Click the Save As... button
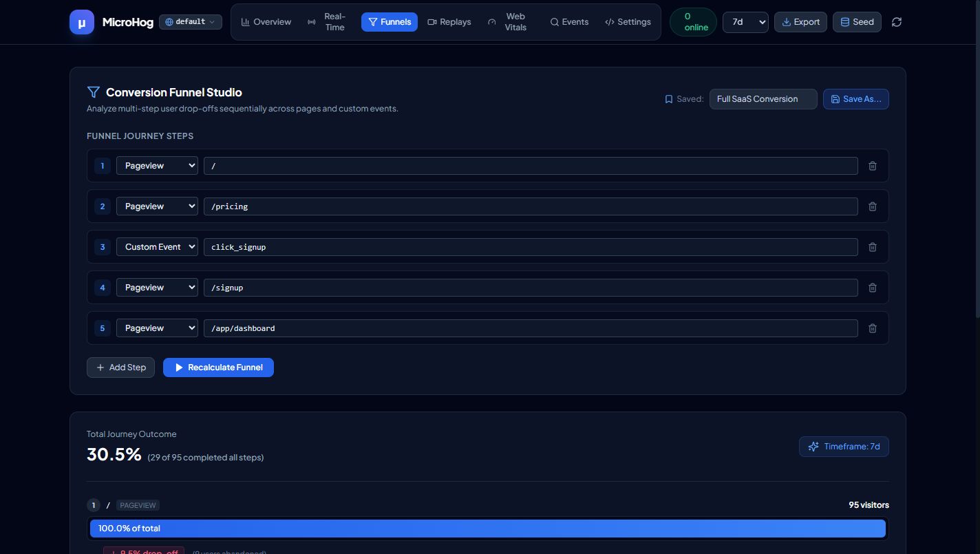Screen dimensions: 980x554 tap(856, 99)
